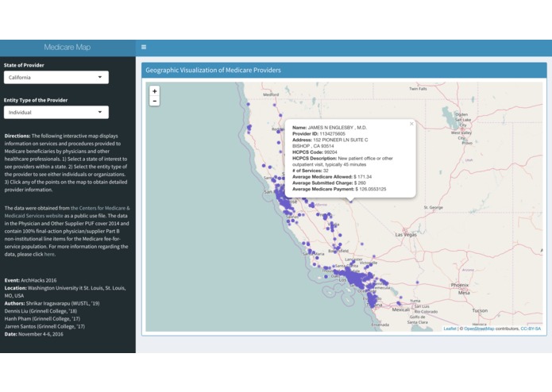This screenshot has width=552, height=392.
Task: Click the Tucson label on the map
Action: [x=480, y=310]
